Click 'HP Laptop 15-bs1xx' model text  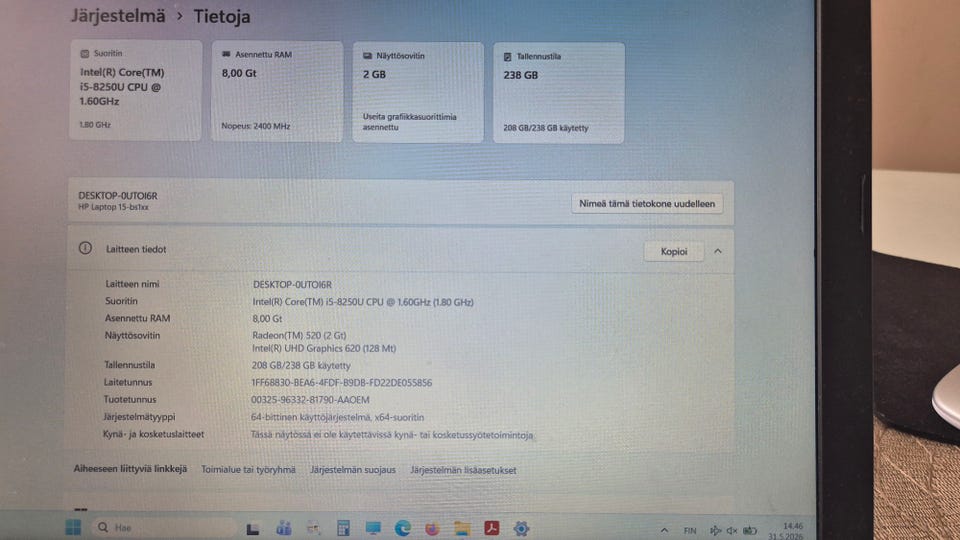(113, 208)
